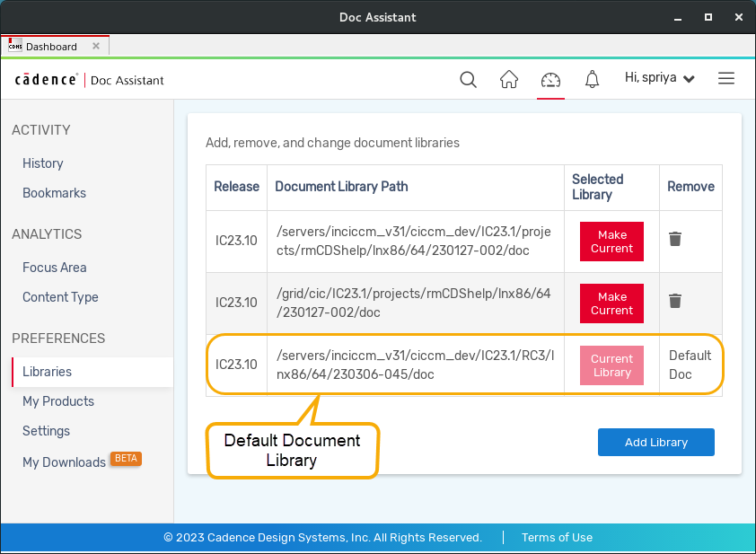Click the Current Library button
Screen dimensions: 756x554
(611, 365)
